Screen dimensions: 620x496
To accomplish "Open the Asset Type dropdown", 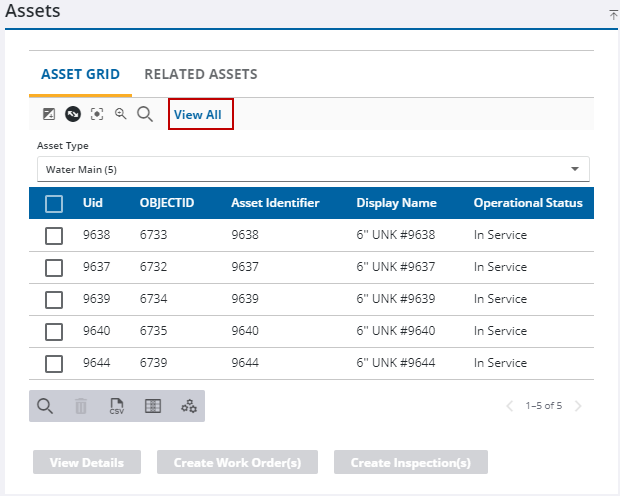I will (313, 169).
